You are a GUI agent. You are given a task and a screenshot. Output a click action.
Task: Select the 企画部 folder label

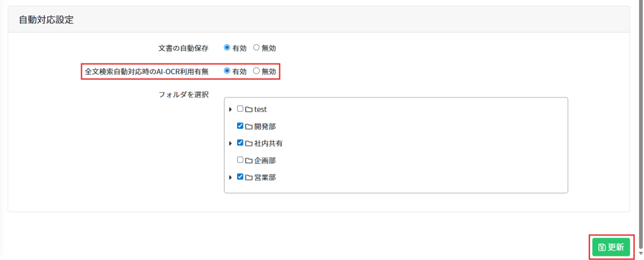(x=265, y=160)
